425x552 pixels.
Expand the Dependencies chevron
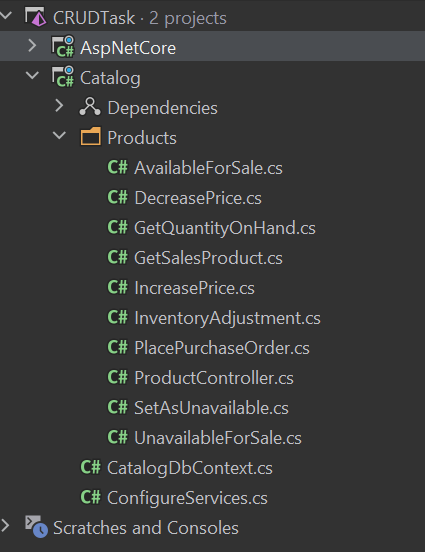coord(60,106)
